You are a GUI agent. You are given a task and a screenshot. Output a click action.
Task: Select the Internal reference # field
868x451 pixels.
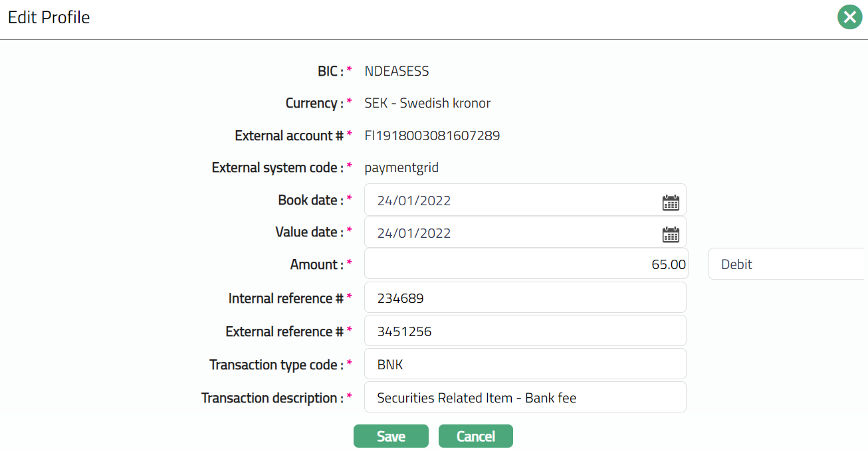525,298
